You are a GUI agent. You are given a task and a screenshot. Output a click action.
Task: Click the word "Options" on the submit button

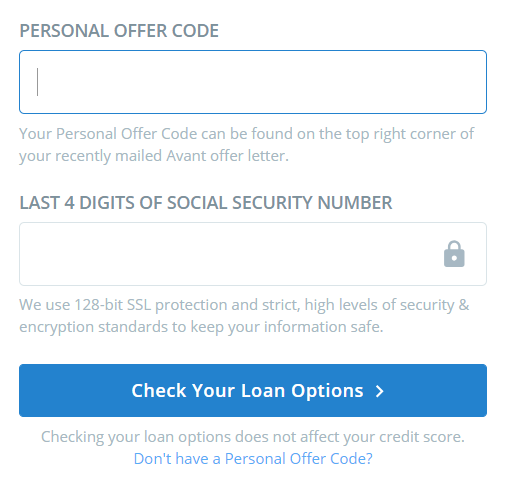[327, 391]
